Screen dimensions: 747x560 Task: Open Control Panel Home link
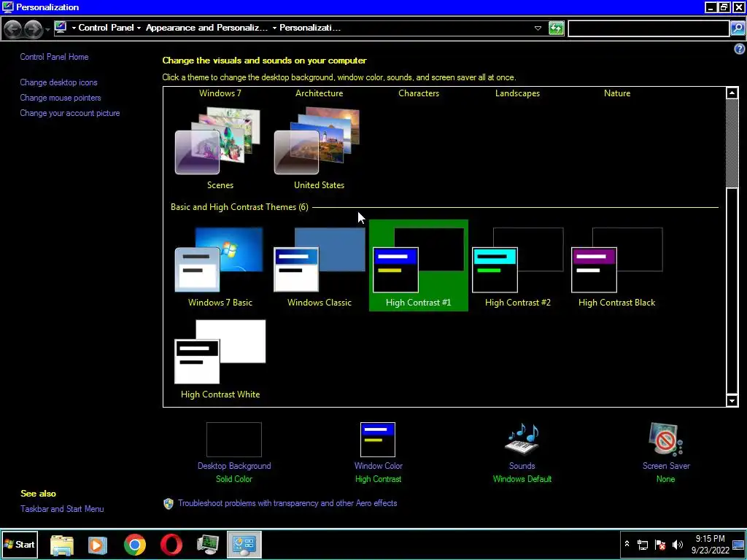point(54,57)
